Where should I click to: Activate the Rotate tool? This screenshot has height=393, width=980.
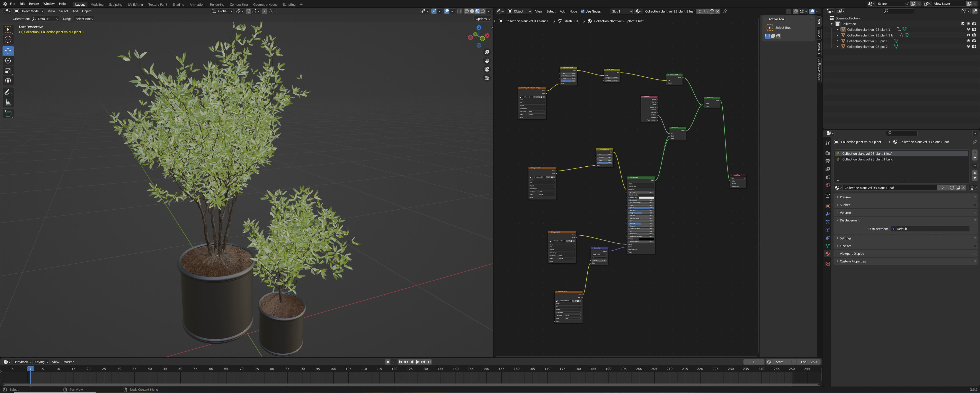[x=8, y=61]
